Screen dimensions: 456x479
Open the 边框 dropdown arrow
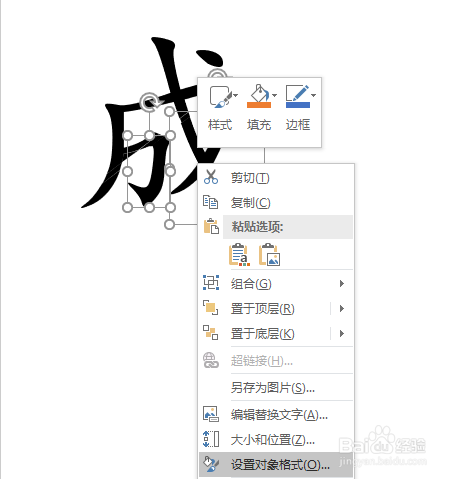click(313, 96)
